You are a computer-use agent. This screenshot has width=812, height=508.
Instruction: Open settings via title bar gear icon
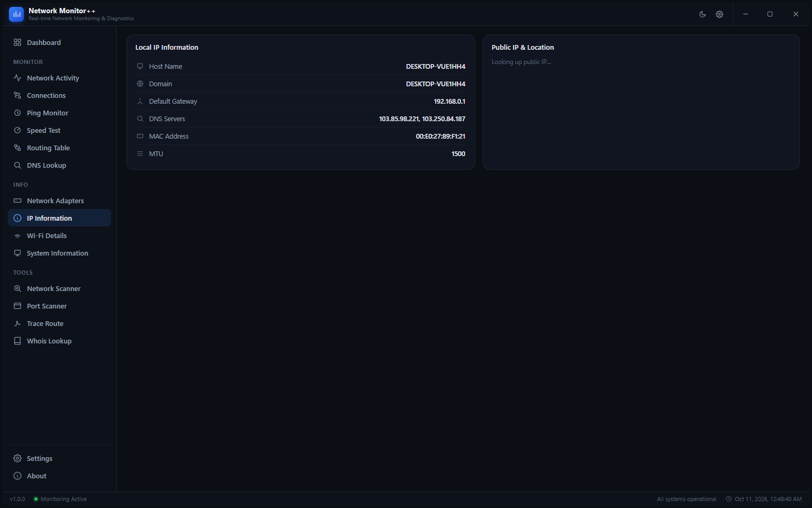719,14
